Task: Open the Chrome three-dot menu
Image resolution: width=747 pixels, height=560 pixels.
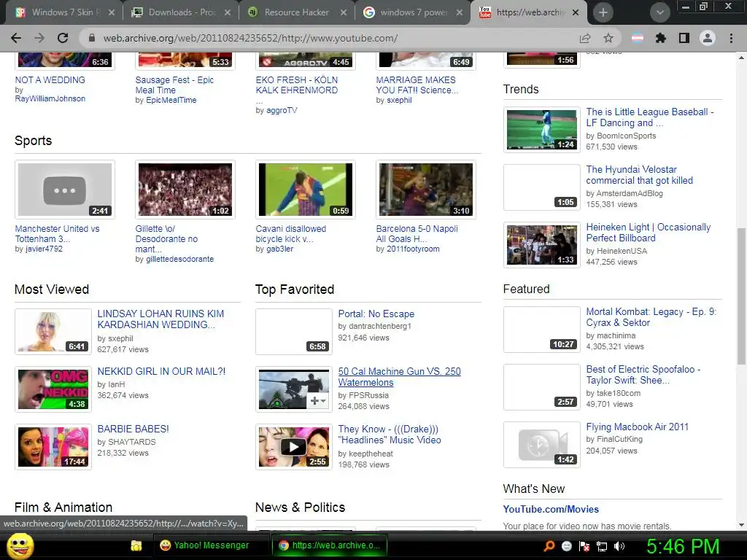Action: (x=731, y=38)
